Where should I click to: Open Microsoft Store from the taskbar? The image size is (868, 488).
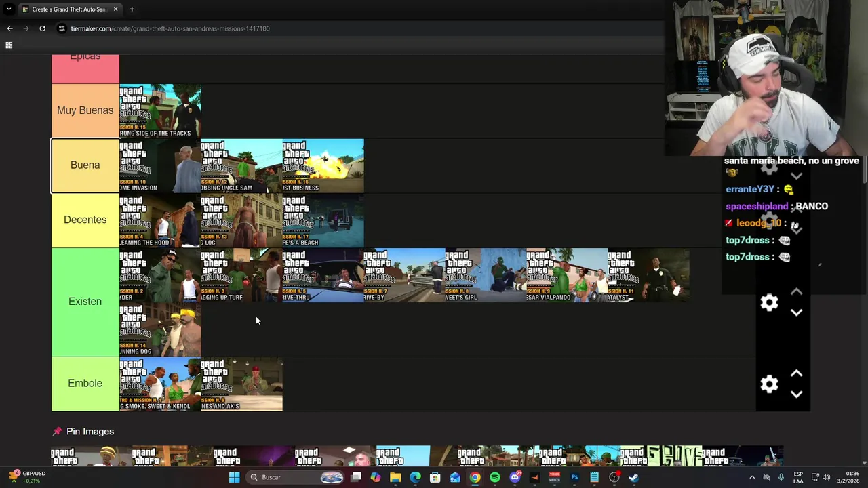coord(435,477)
